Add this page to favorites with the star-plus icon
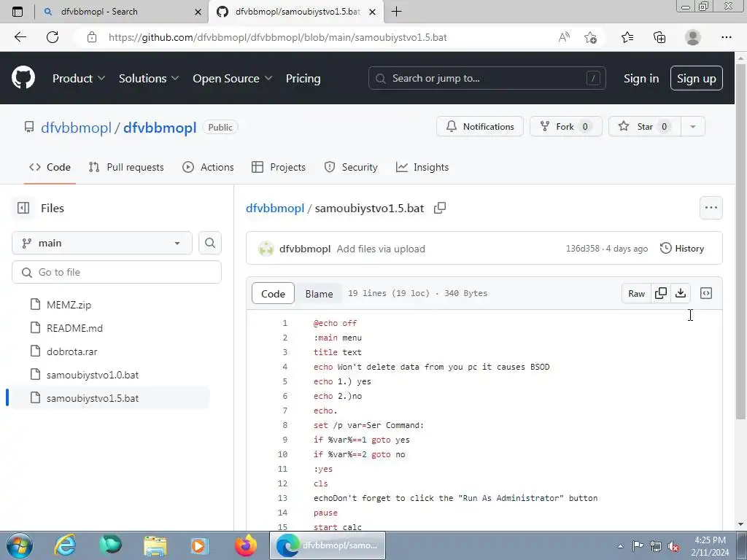The width and height of the screenshot is (747, 560). tap(590, 37)
